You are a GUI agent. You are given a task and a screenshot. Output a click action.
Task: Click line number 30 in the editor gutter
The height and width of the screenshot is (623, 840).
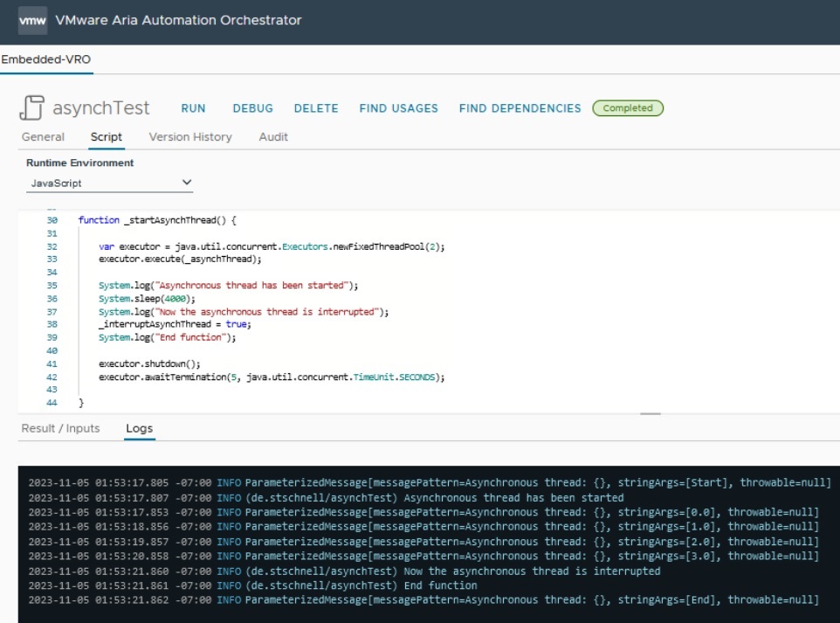[52, 220]
